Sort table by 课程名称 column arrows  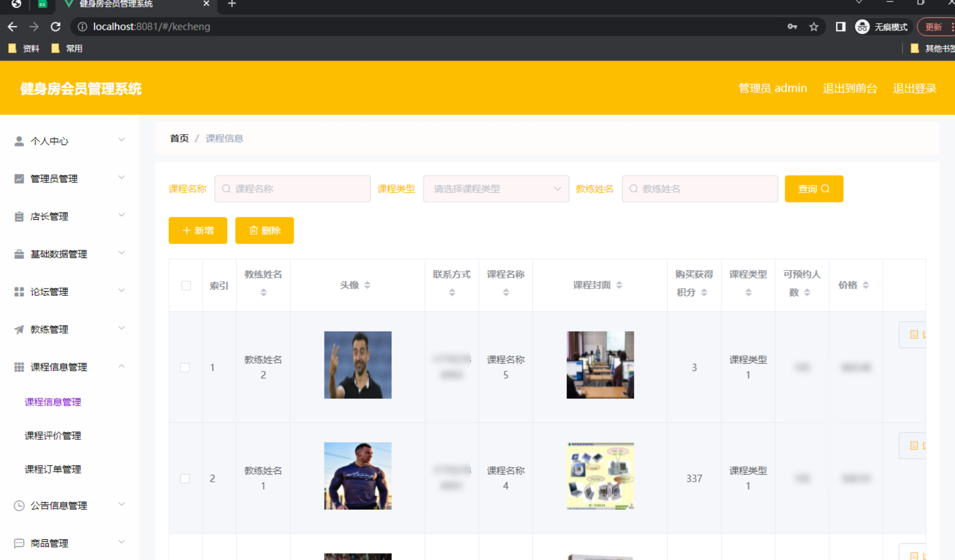tap(506, 293)
